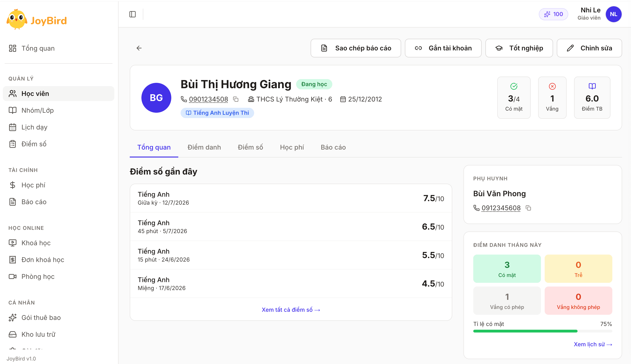Click Tốt nghiệp button

tap(519, 48)
